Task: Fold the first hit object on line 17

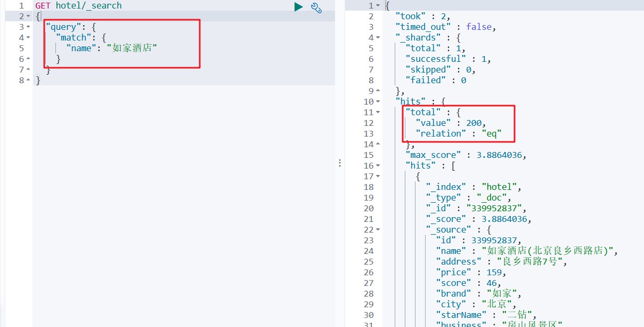Action: pyautogui.click(x=378, y=176)
